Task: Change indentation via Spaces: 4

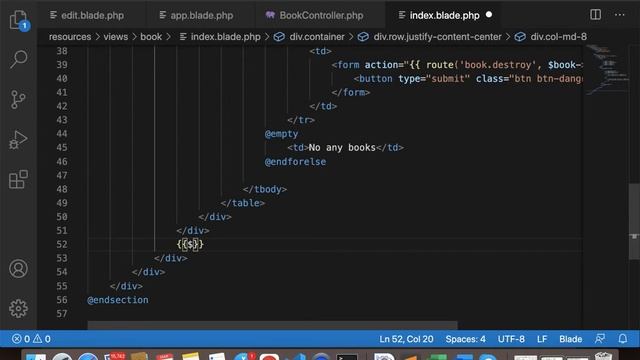Action: (465, 339)
